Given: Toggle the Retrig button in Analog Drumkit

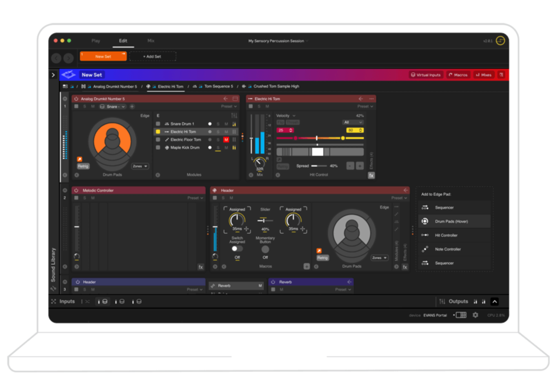Looking at the screenshot, I should point(83,166).
